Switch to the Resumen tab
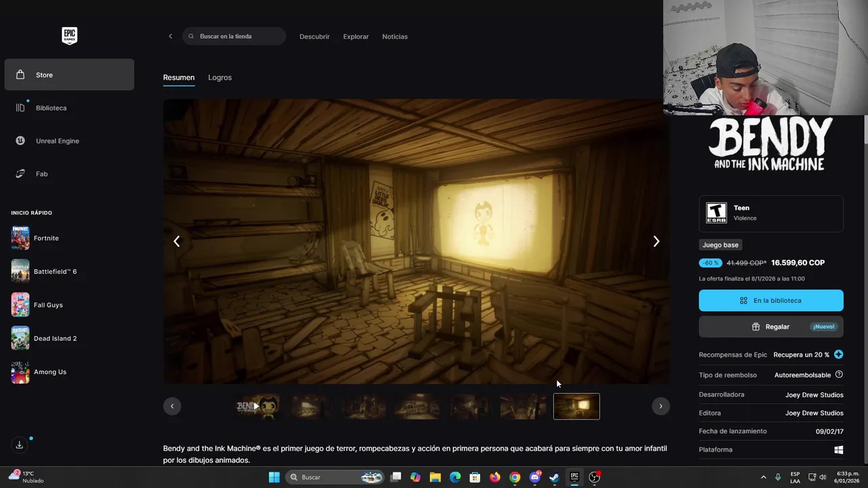868x488 pixels. (x=179, y=77)
